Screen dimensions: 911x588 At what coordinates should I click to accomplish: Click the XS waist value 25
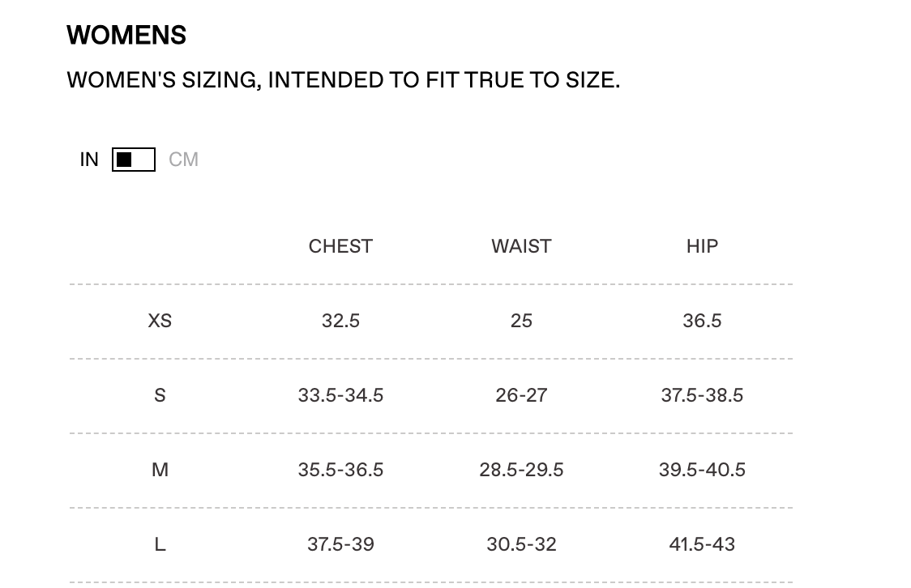tap(521, 321)
